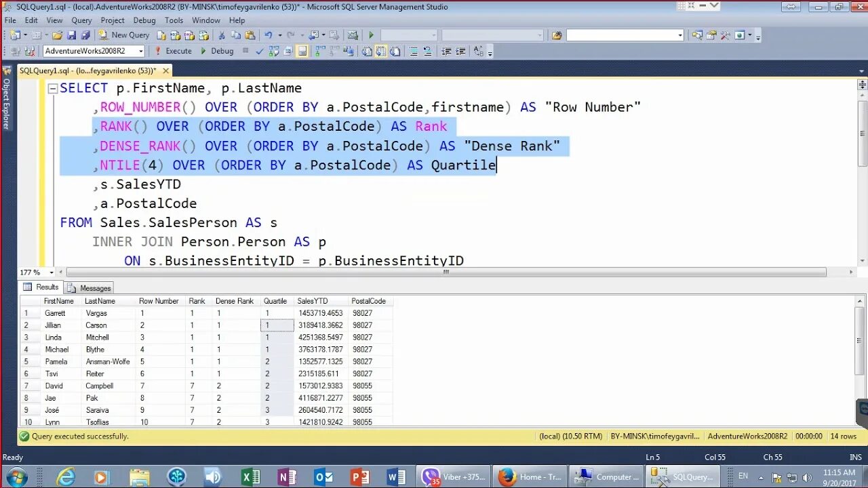Execute the current query
This screenshot has width=868, height=488.
coord(174,51)
